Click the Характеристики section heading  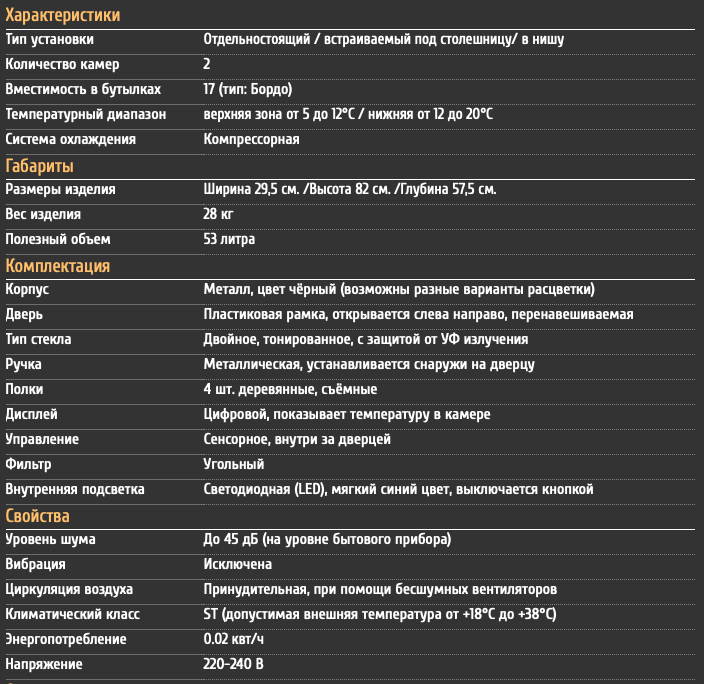(x=62, y=15)
